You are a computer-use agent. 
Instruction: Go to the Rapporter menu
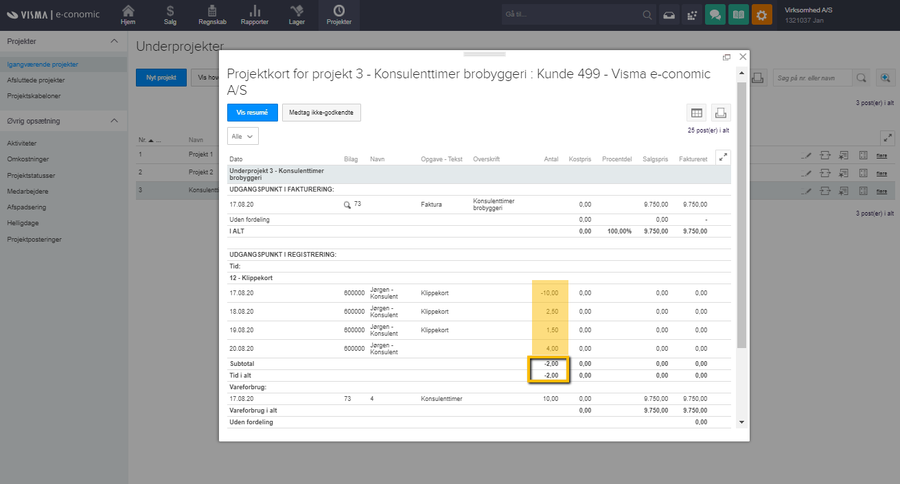(254, 14)
